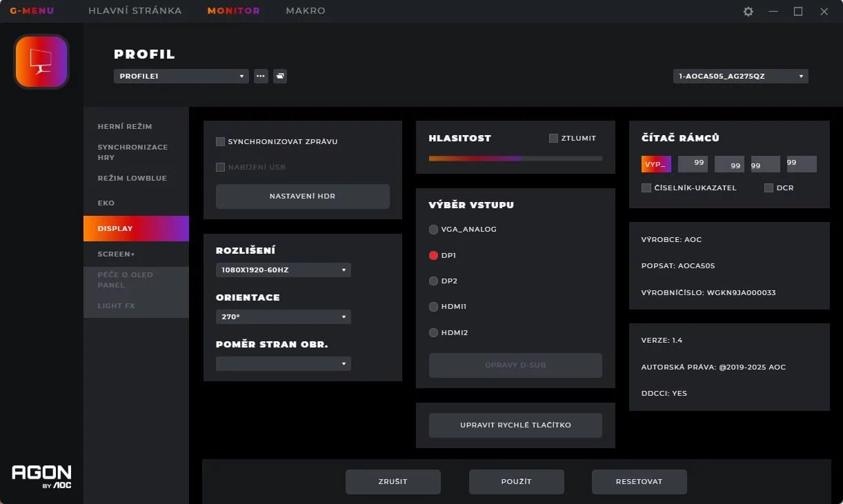
Task: Open the settings gear in the title bar
Action: pyautogui.click(x=748, y=11)
